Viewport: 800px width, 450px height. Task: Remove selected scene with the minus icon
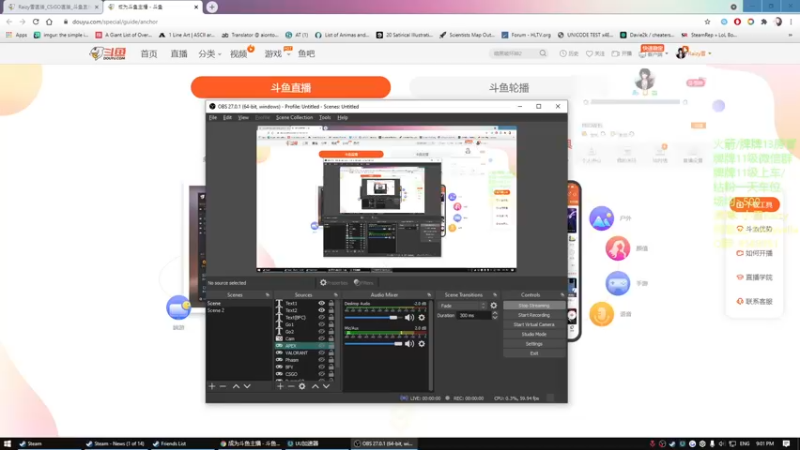coord(223,386)
